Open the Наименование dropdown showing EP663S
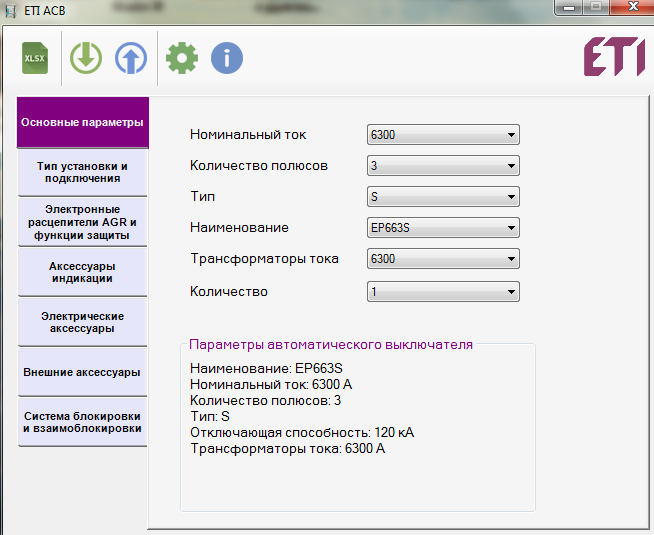This screenshot has width=654, height=535. click(443, 228)
